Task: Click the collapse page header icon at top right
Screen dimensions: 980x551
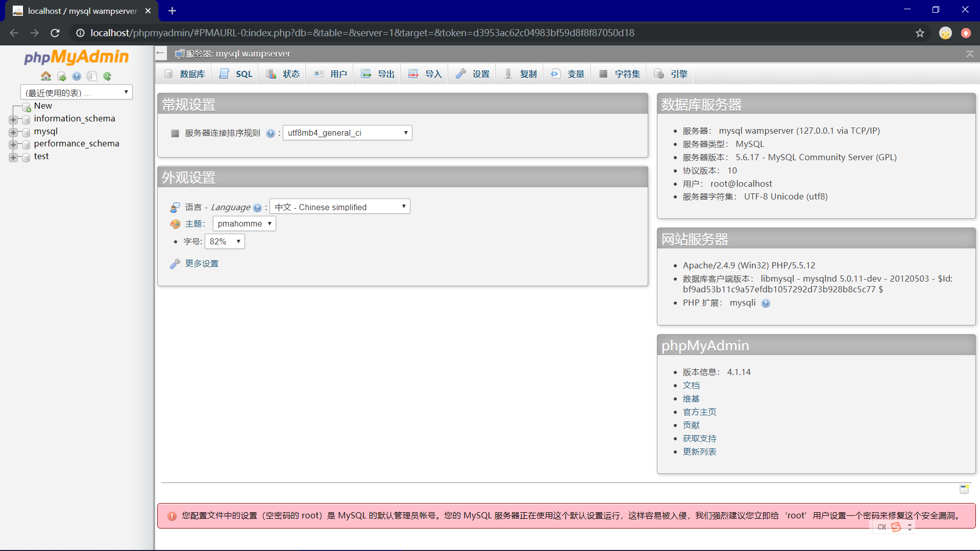Action: [x=970, y=54]
